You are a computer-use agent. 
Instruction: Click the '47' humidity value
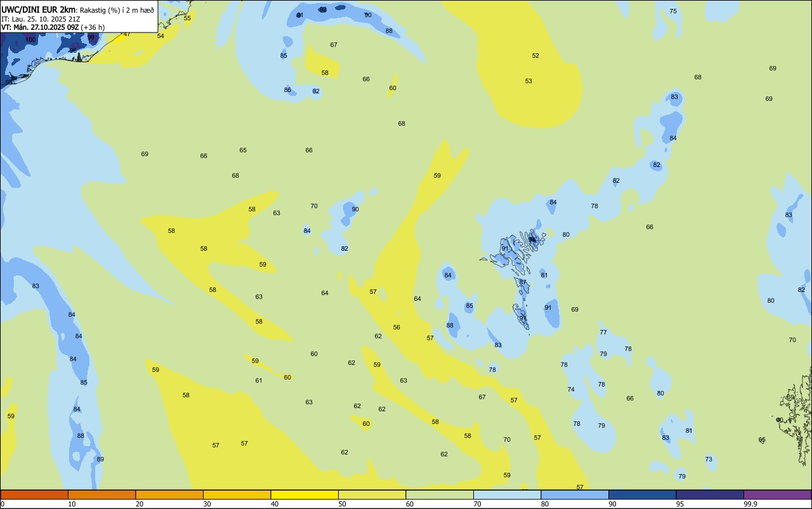(127, 34)
